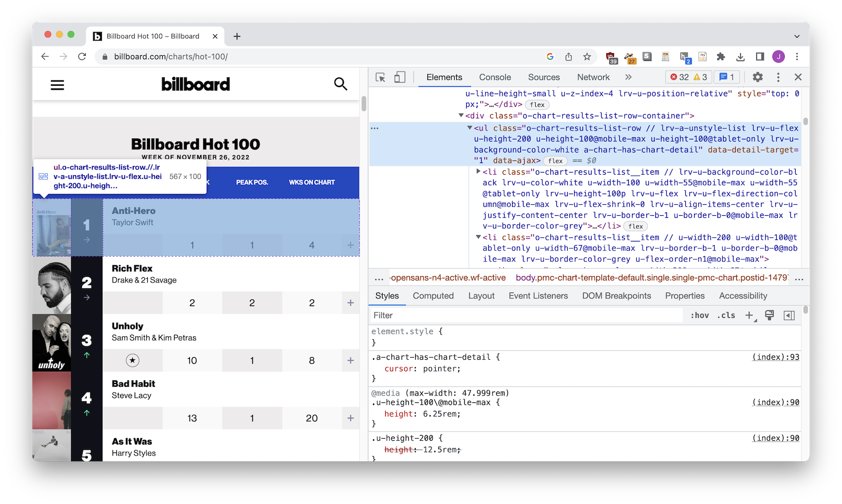
Task: Switch to the Computed pane tab
Action: pos(433,296)
